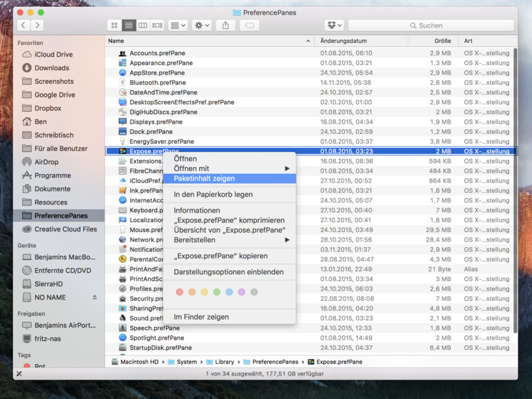The height and width of the screenshot is (399, 532).
Task: Open the gear action dropdown
Action: coord(202,26)
